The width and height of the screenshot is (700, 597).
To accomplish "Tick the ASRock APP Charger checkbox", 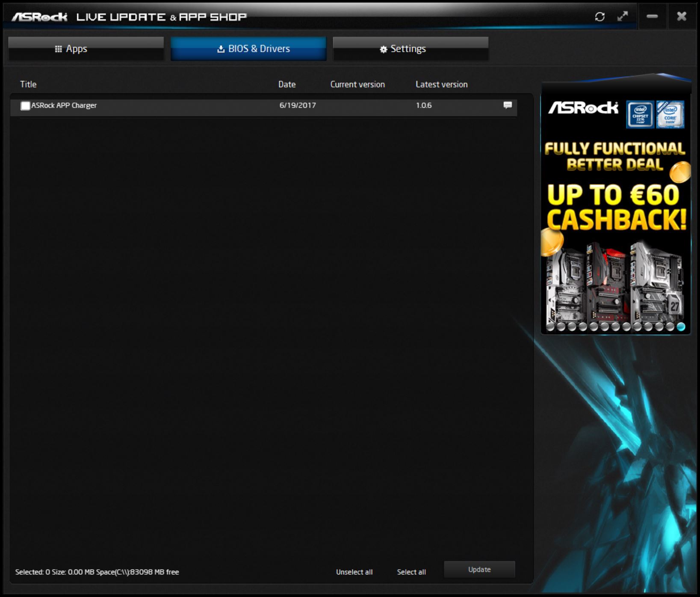I will click(x=25, y=106).
